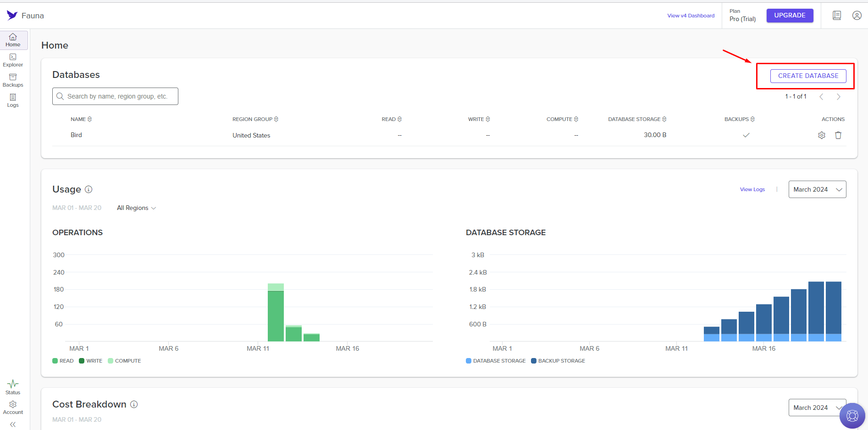Check service Status via the sidebar icon

tap(12, 386)
